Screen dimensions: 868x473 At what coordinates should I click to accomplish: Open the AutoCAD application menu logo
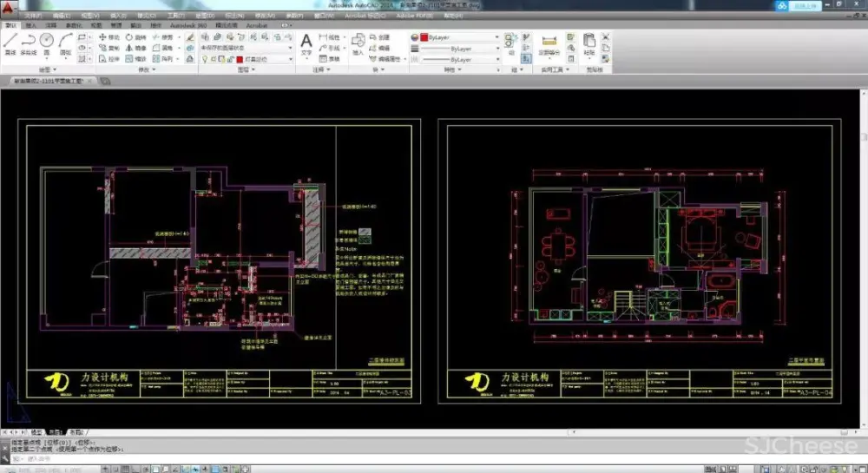pos(10,8)
